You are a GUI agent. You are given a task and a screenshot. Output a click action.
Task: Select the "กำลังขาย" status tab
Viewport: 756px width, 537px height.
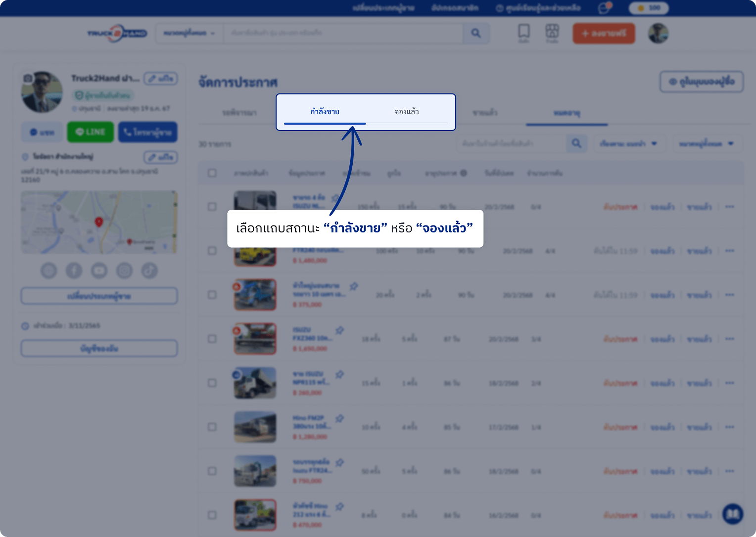point(325,112)
